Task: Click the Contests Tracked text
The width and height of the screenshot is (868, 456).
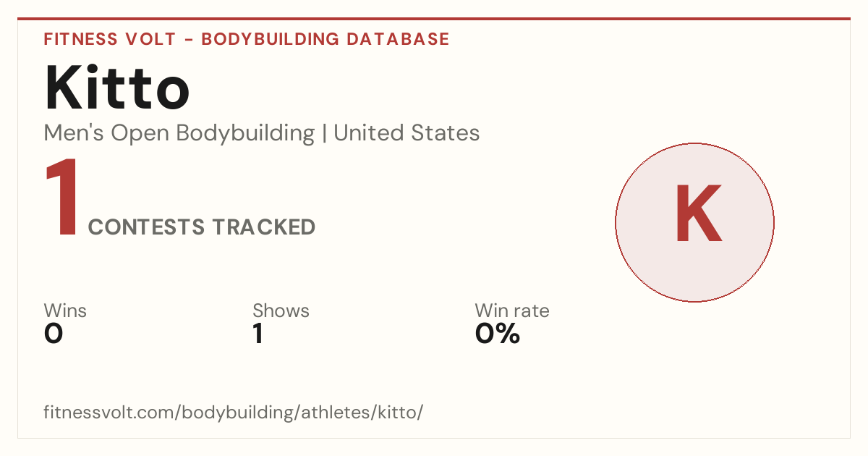Action: (x=202, y=227)
